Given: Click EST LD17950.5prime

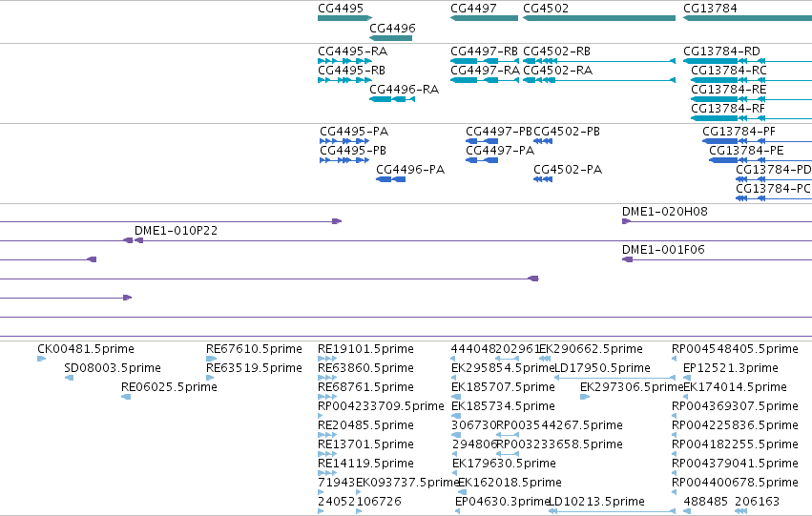Looking at the screenshot, I should coord(615,378).
